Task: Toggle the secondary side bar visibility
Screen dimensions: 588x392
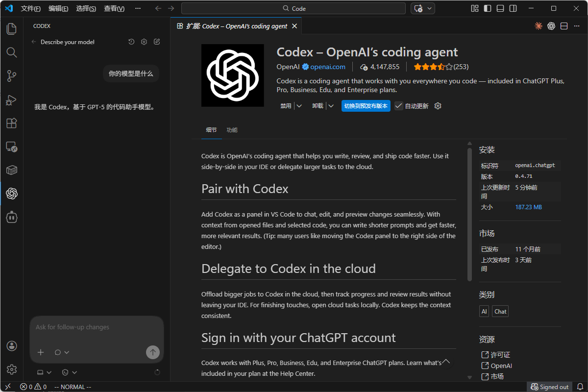Action: tap(513, 8)
